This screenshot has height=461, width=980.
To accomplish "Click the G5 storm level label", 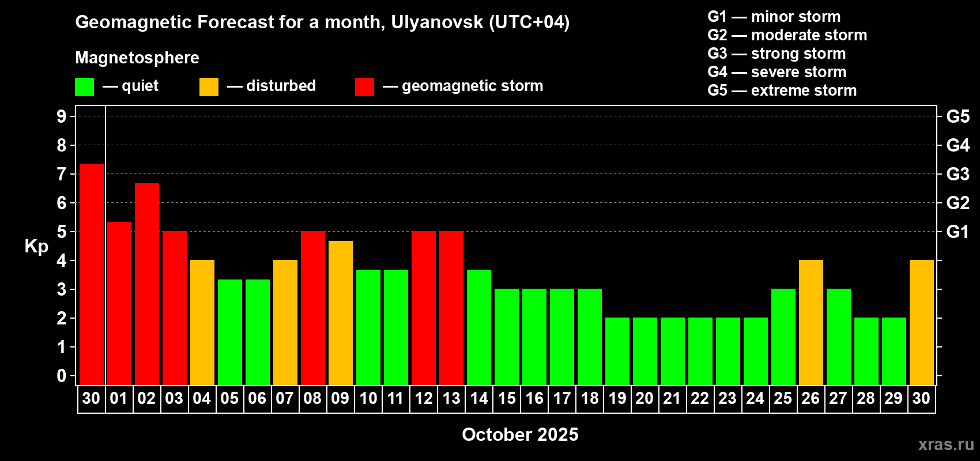I will [x=958, y=116].
